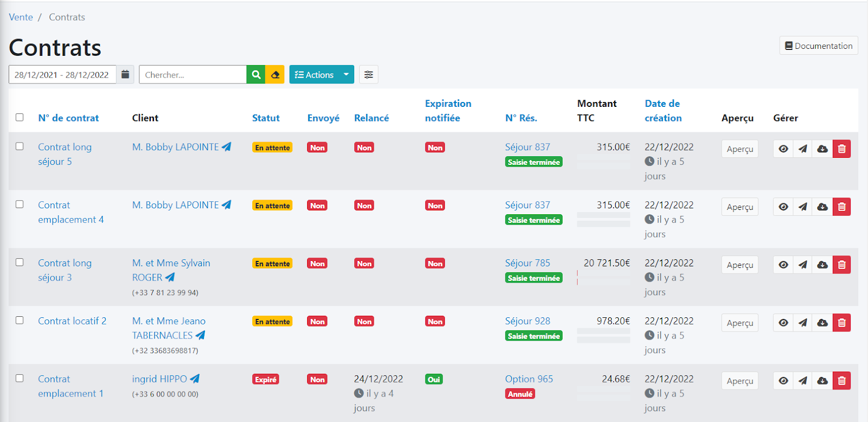This screenshot has width=868, height=422.
Task: Open the Documentation button
Action: pyautogui.click(x=819, y=46)
